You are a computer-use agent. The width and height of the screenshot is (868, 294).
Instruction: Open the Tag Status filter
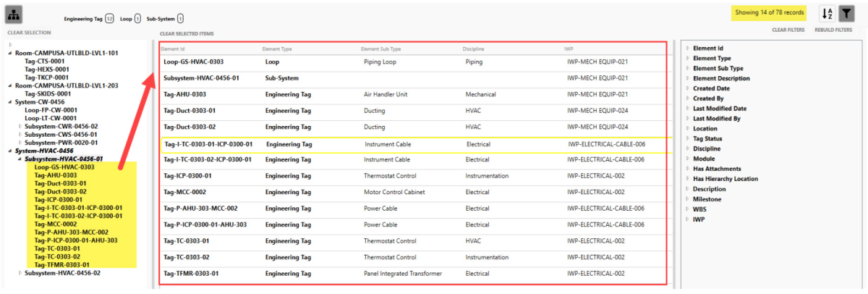[x=687, y=138]
